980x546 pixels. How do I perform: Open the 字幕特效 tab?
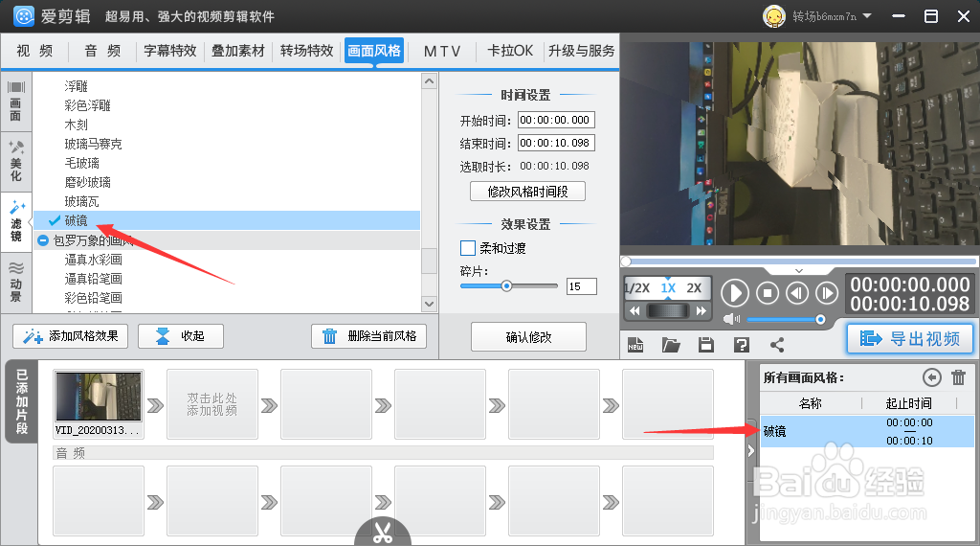[x=170, y=51]
